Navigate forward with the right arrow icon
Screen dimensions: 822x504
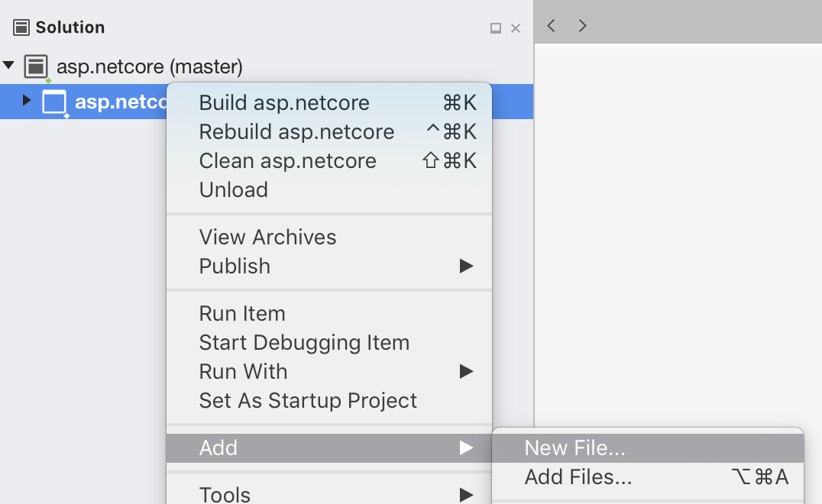click(x=582, y=24)
